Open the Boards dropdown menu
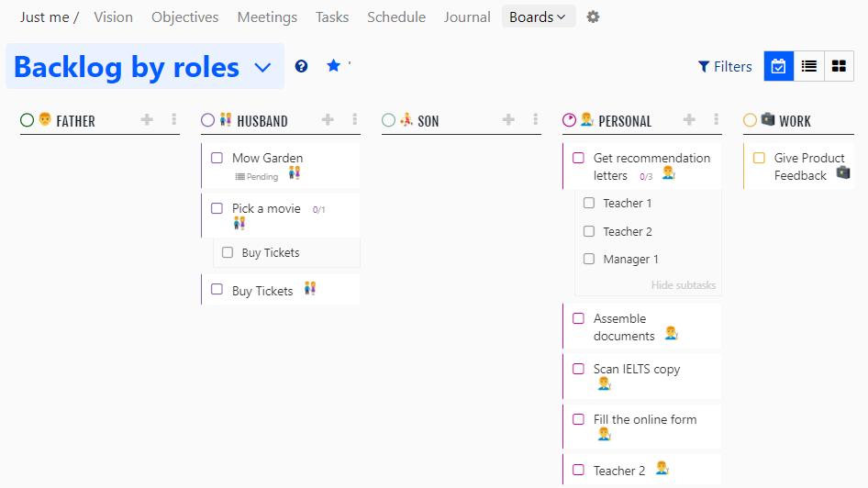 pos(538,17)
